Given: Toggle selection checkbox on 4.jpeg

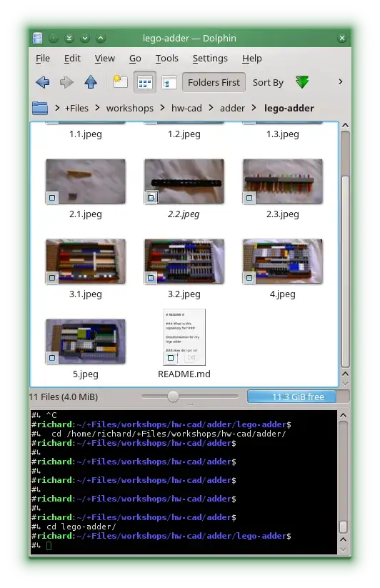Looking at the screenshot, I should (x=249, y=278).
